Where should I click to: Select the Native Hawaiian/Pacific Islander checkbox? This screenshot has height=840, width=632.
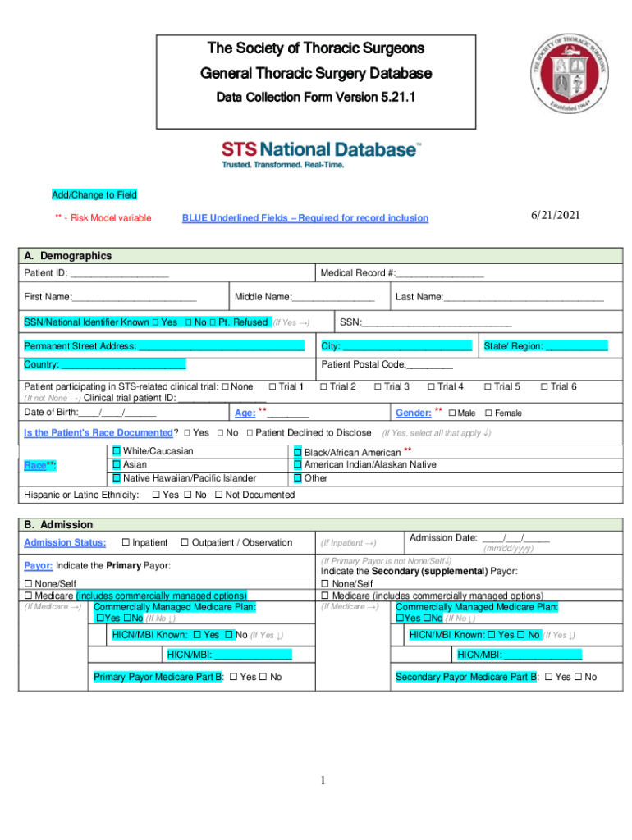[117, 478]
